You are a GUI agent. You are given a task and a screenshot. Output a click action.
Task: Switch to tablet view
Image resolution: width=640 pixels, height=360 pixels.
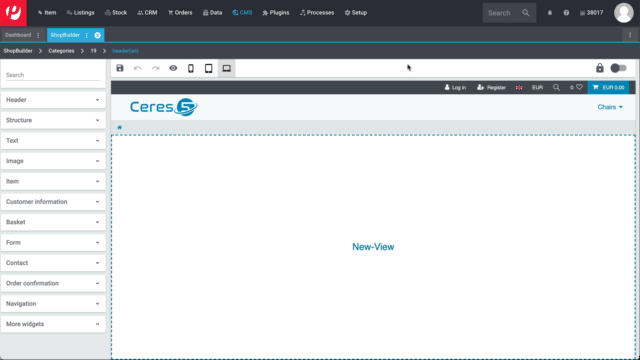(209, 68)
